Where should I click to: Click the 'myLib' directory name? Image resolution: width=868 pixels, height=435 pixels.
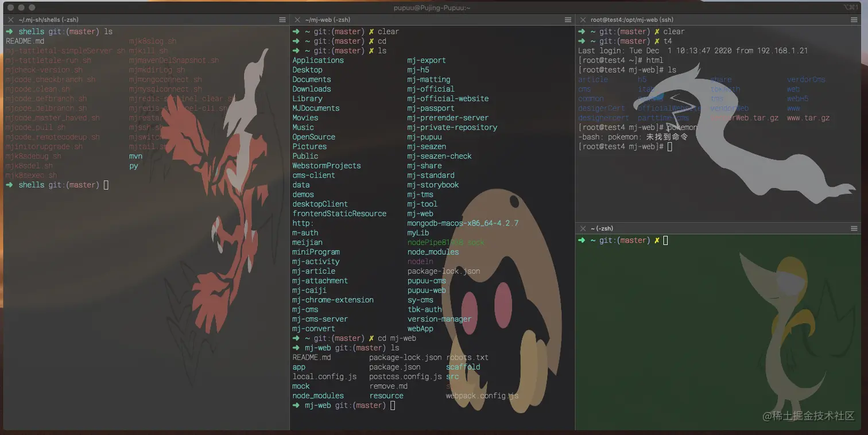pyautogui.click(x=418, y=233)
